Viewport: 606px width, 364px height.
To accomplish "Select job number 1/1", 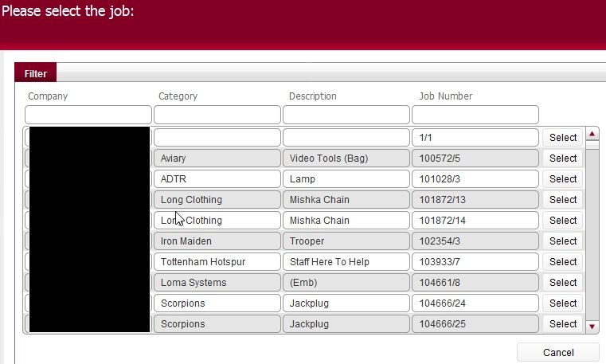I will [562, 138].
